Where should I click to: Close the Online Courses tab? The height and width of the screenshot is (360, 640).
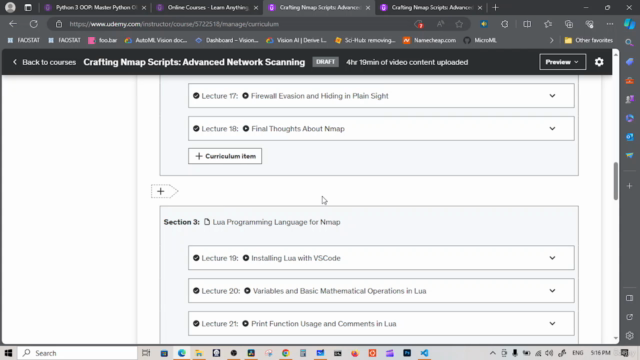coord(256,8)
